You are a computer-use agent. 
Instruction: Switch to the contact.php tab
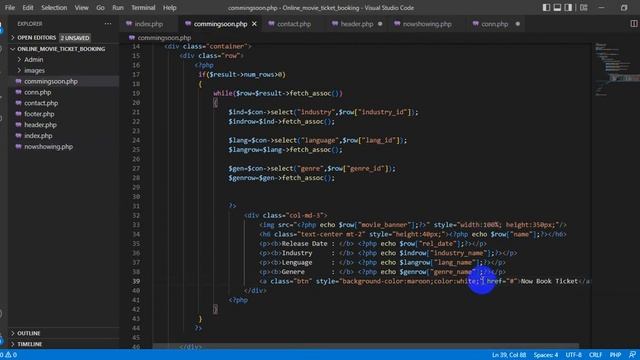(294, 24)
